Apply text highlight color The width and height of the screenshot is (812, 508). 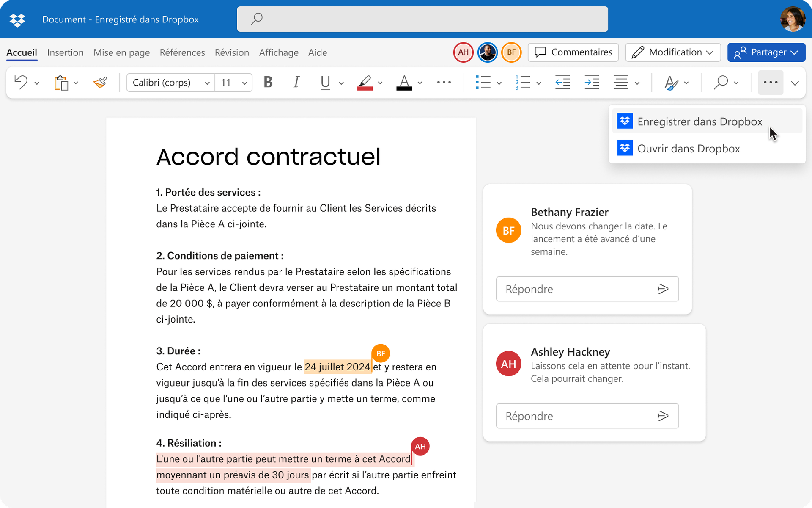click(365, 83)
